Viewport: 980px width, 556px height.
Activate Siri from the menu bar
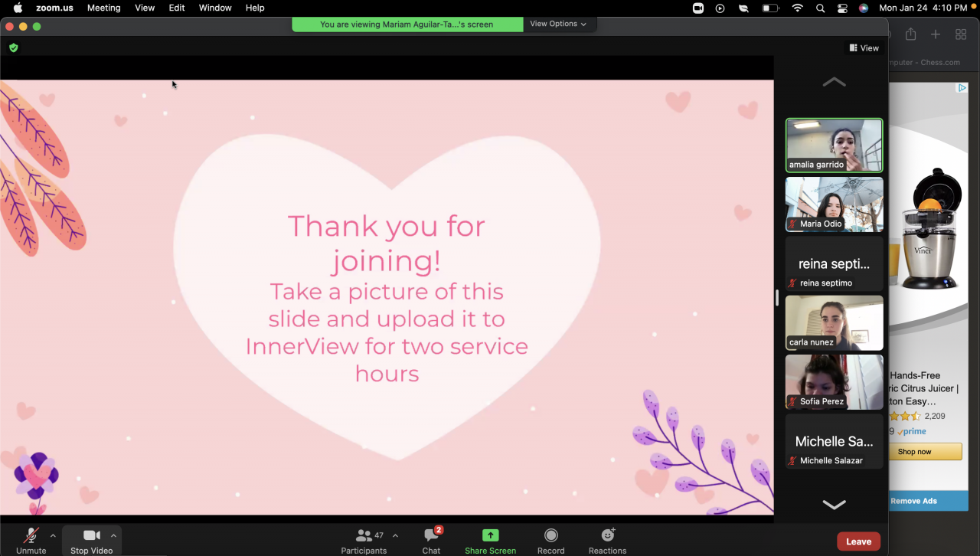[x=864, y=8]
